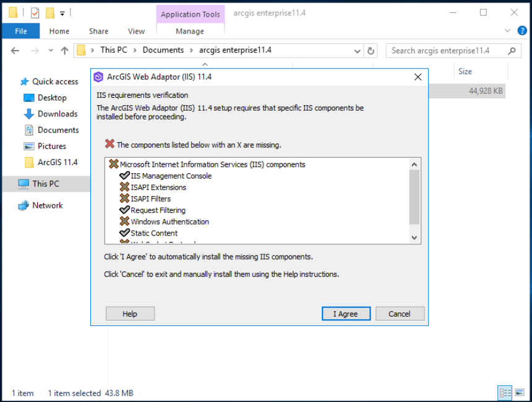Viewport: 532px width, 402px height.
Task: Click the red X beside the missing components message
Action: pyautogui.click(x=109, y=144)
